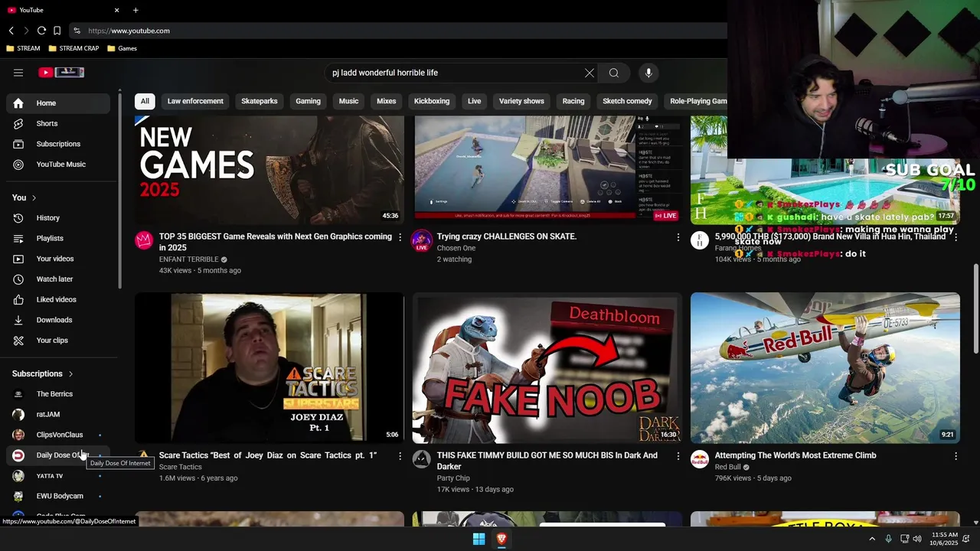Expand the You section chevron
980x551 pixels.
34,198
